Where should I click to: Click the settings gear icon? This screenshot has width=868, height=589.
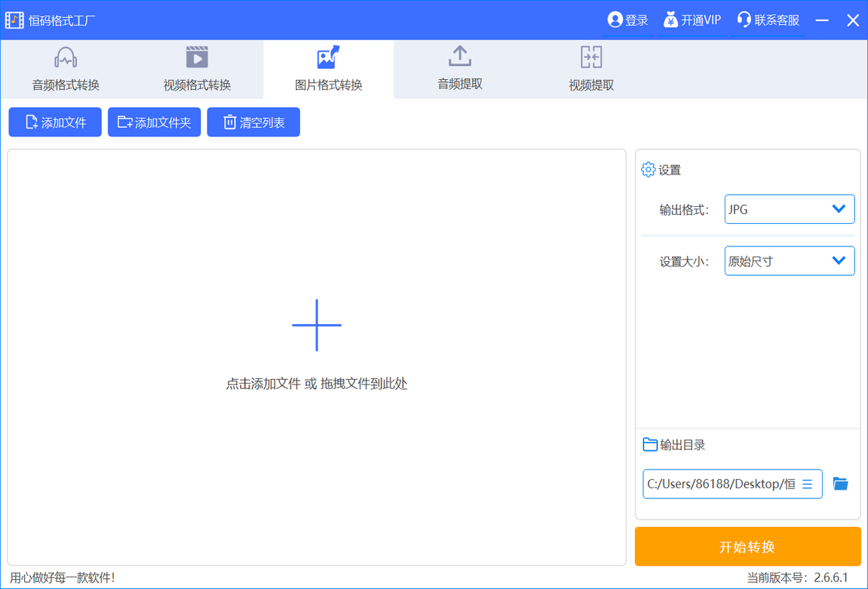(649, 170)
